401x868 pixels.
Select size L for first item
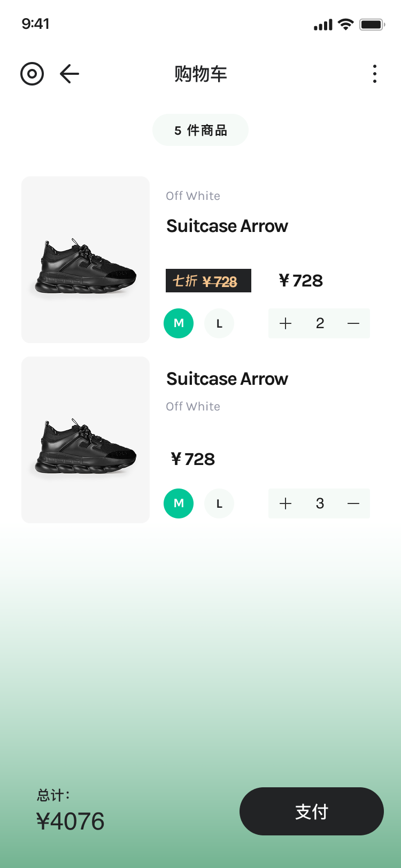pos(219,323)
